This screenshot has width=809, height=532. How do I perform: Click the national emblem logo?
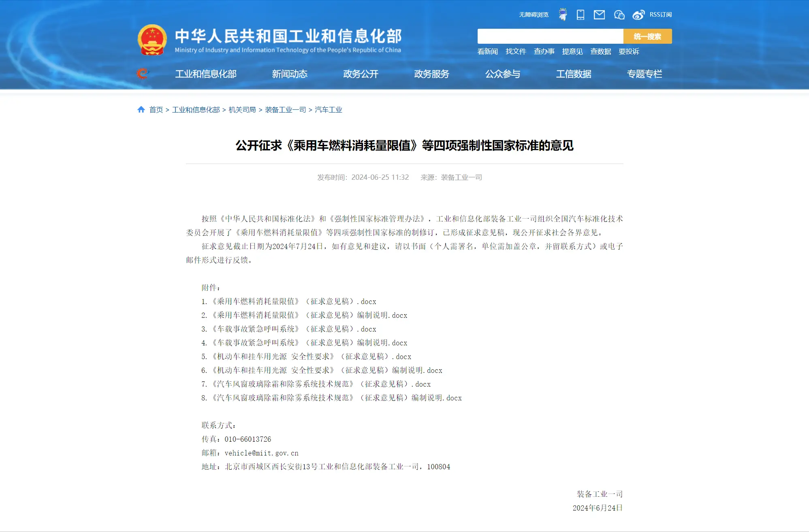pyautogui.click(x=152, y=40)
